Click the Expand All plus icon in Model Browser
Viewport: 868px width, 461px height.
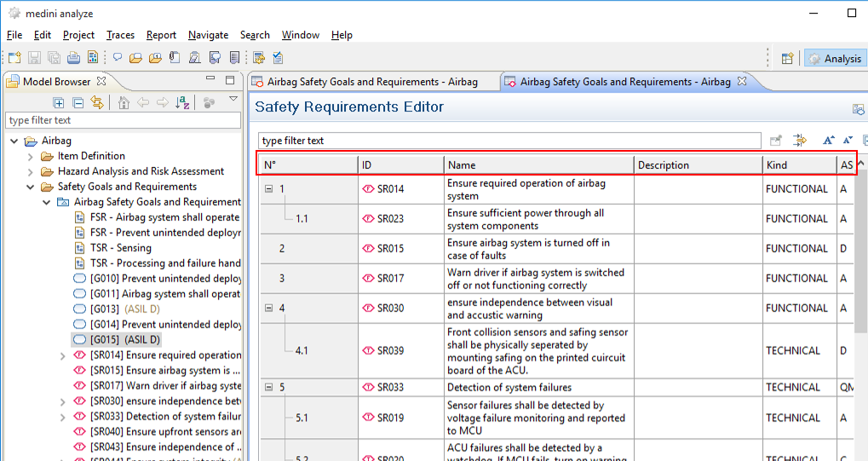[x=59, y=102]
